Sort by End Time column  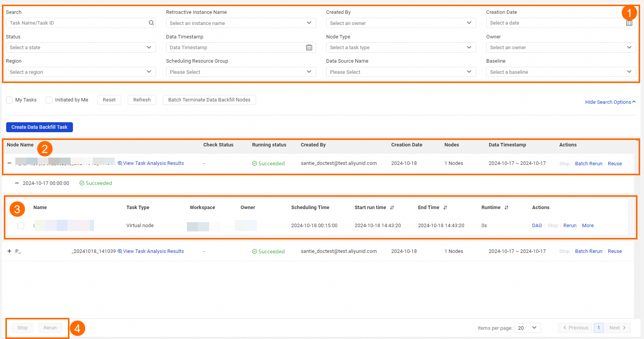click(x=445, y=208)
